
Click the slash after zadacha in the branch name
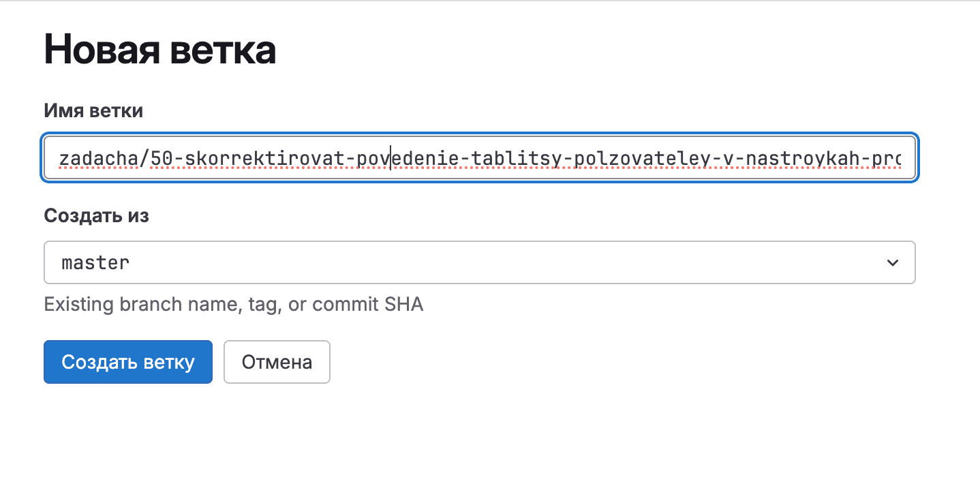tap(144, 159)
